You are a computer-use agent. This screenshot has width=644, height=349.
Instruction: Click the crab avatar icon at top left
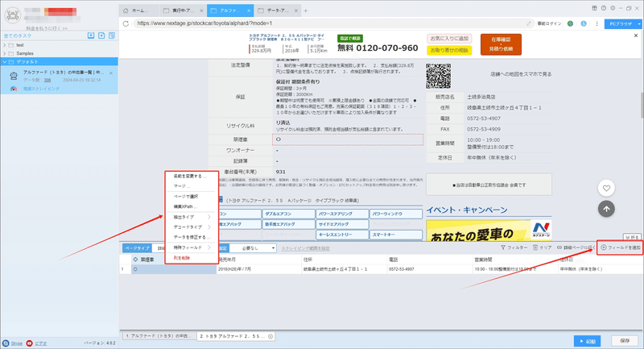tap(13, 15)
